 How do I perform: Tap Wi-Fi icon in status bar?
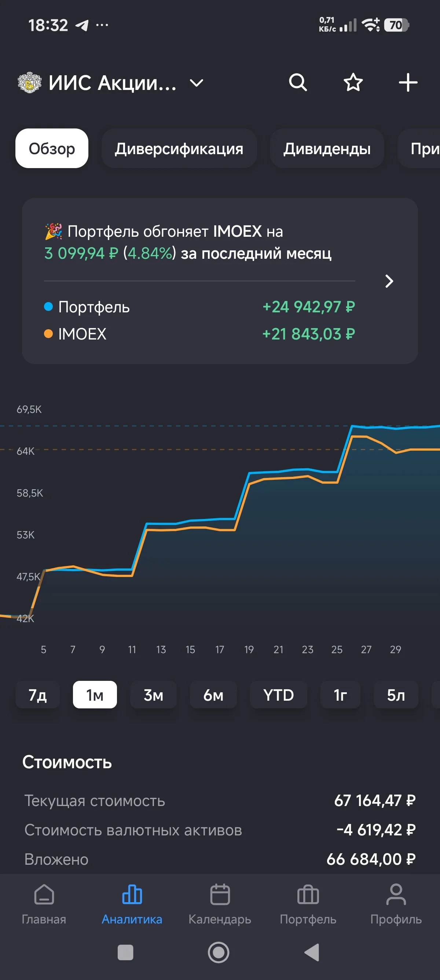click(x=370, y=25)
